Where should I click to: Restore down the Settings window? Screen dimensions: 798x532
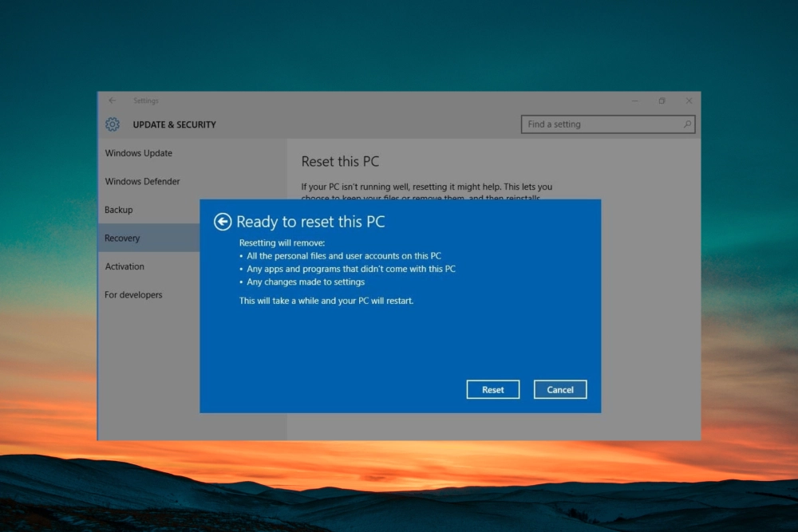[662, 100]
